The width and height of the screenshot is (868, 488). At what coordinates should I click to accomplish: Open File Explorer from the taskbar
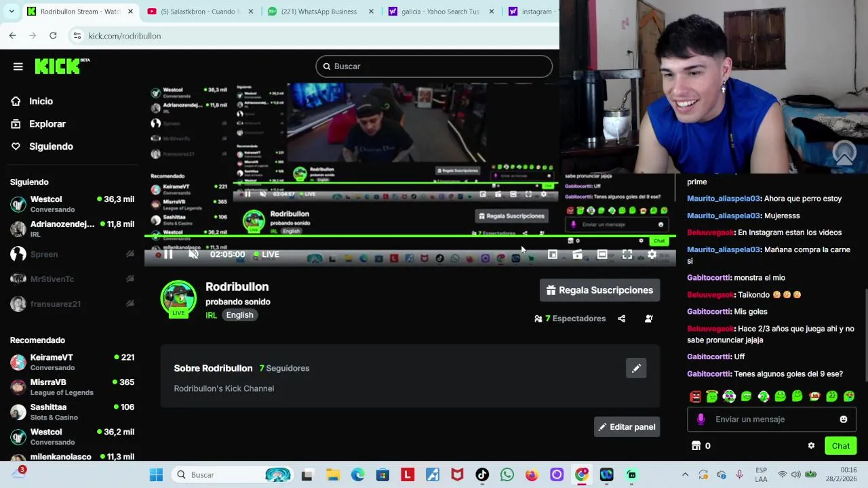pyautogui.click(x=332, y=475)
